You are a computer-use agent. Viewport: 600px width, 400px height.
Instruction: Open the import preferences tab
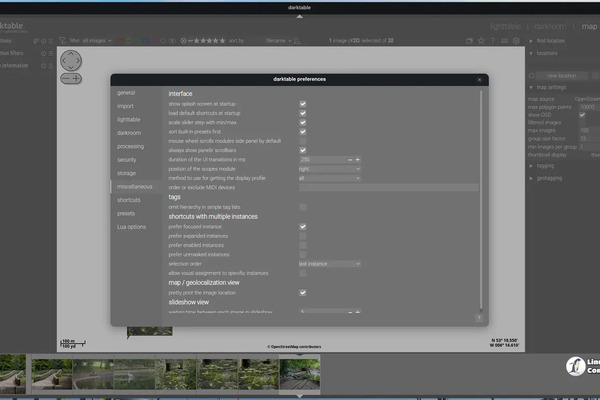pos(125,106)
